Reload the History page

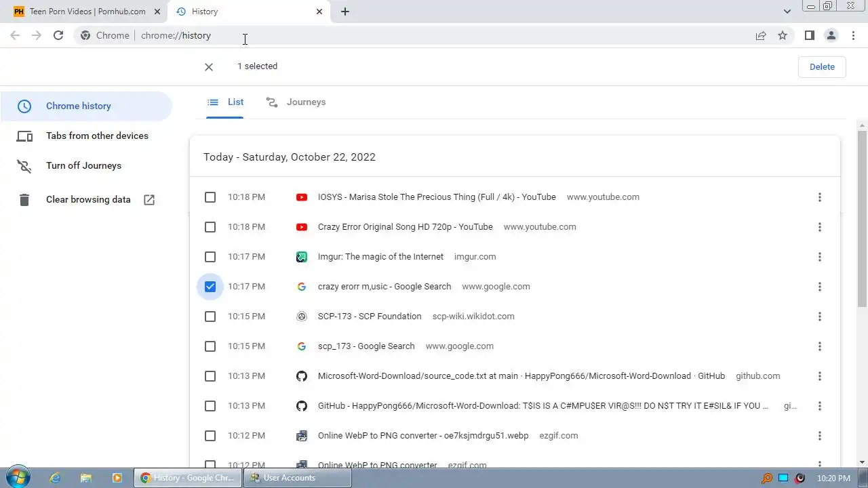click(x=58, y=35)
